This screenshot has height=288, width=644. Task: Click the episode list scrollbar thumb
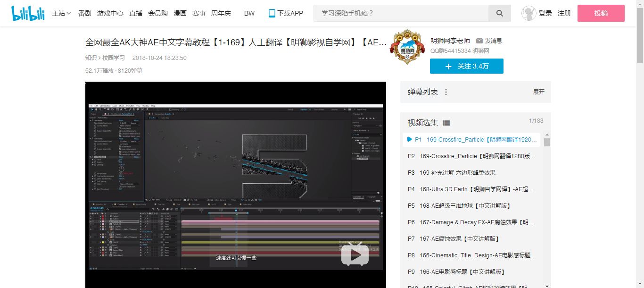547,142
